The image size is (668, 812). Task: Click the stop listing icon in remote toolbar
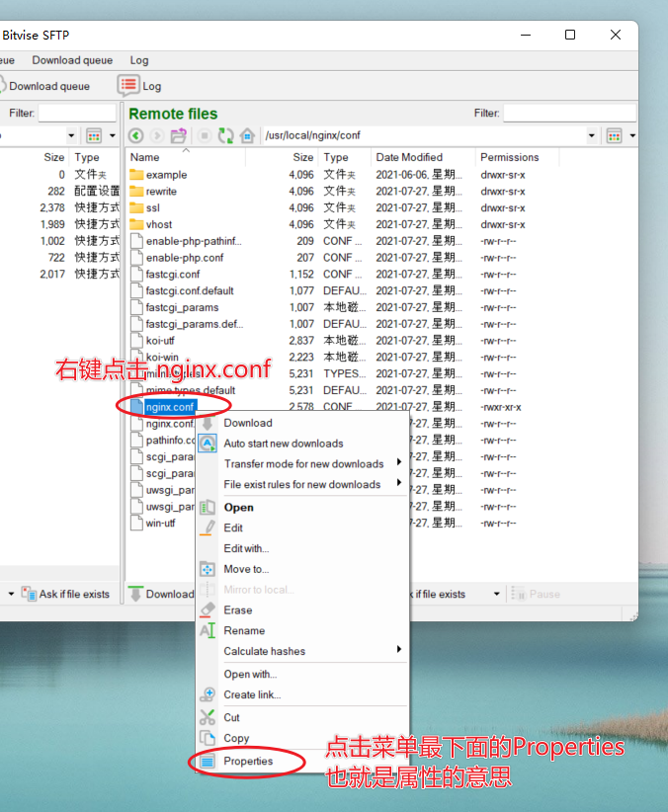(x=205, y=135)
